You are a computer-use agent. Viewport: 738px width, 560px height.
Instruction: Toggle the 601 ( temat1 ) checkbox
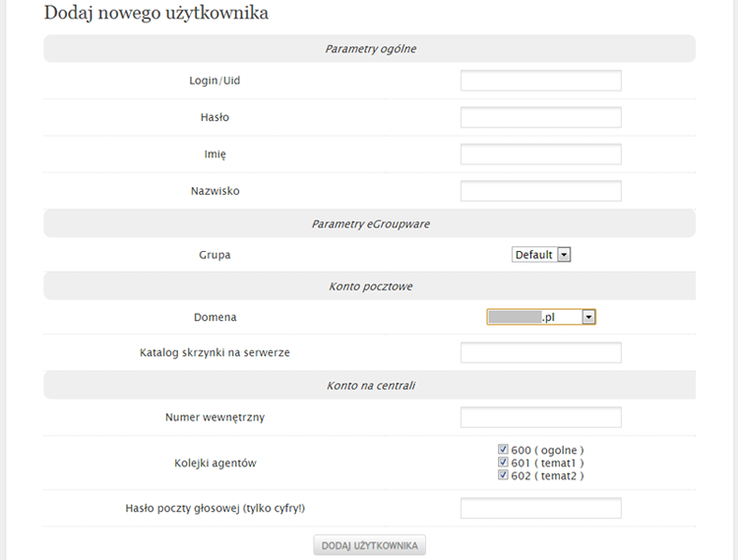coord(504,463)
